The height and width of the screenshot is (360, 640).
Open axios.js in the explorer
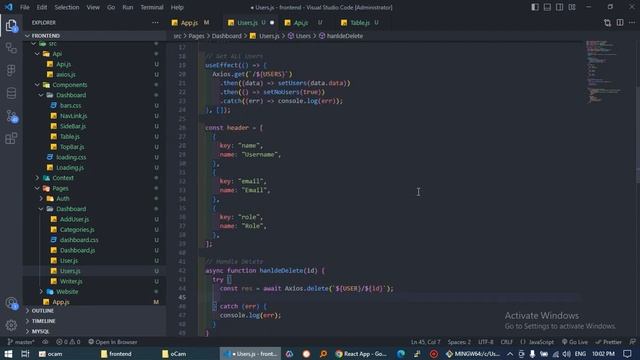(x=66, y=75)
